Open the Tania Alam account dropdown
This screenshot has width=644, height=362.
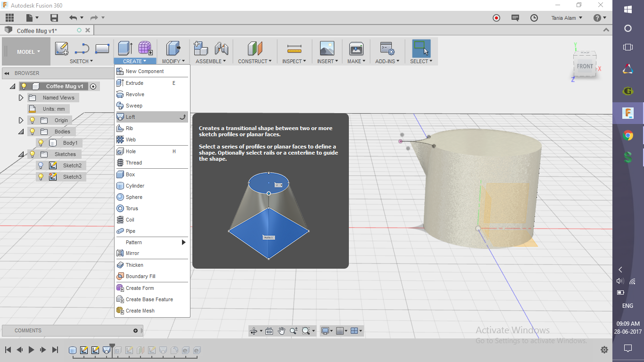pyautogui.click(x=567, y=18)
